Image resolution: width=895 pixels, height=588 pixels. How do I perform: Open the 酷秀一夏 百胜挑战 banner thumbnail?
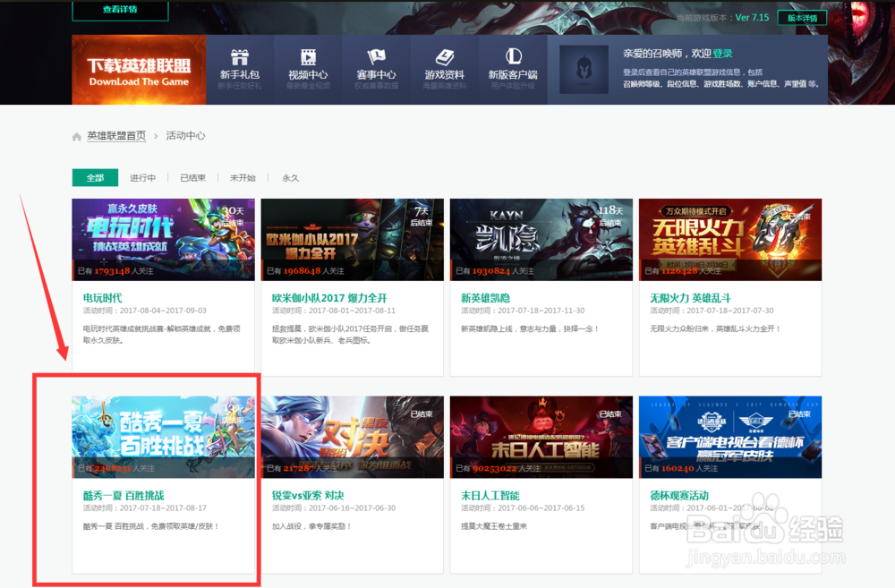163,437
